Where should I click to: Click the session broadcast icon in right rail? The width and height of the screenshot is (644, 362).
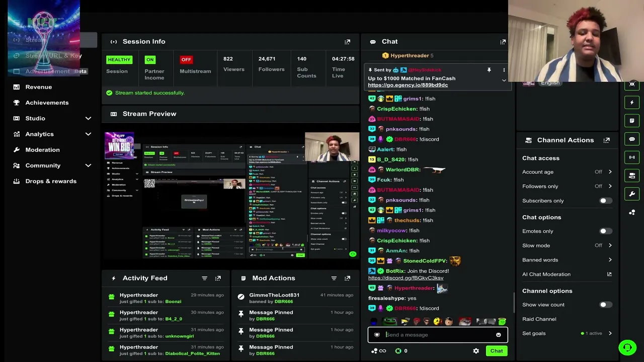coord(632,157)
